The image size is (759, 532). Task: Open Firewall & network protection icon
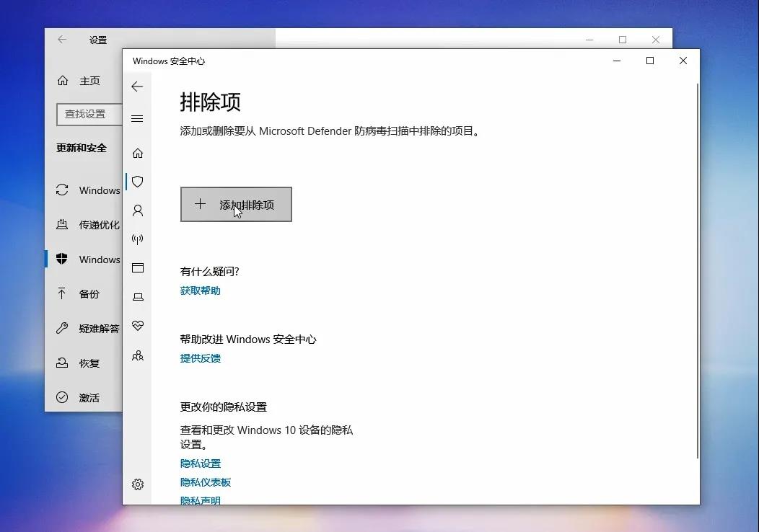pos(138,239)
